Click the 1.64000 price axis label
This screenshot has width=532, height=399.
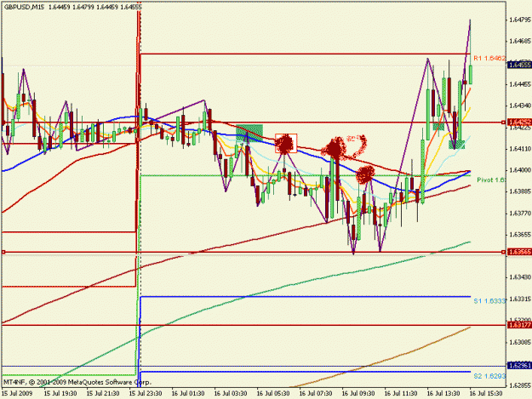point(520,170)
